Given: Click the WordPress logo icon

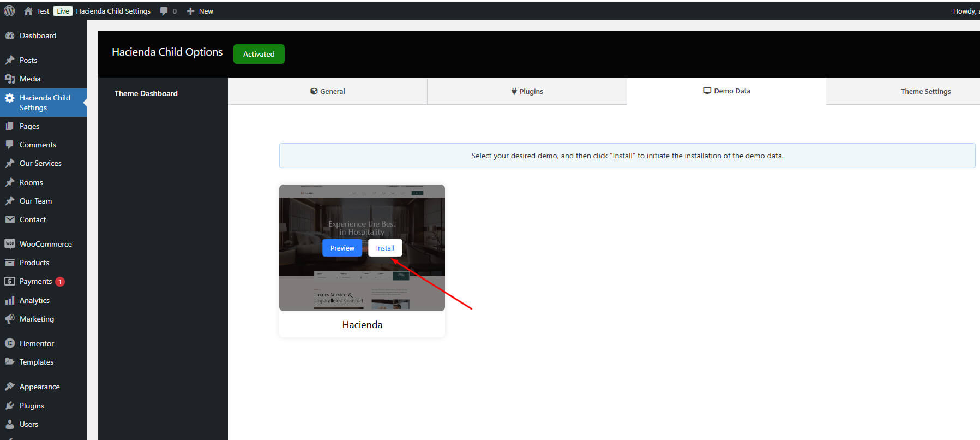Looking at the screenshot, I should click(9, 11).
